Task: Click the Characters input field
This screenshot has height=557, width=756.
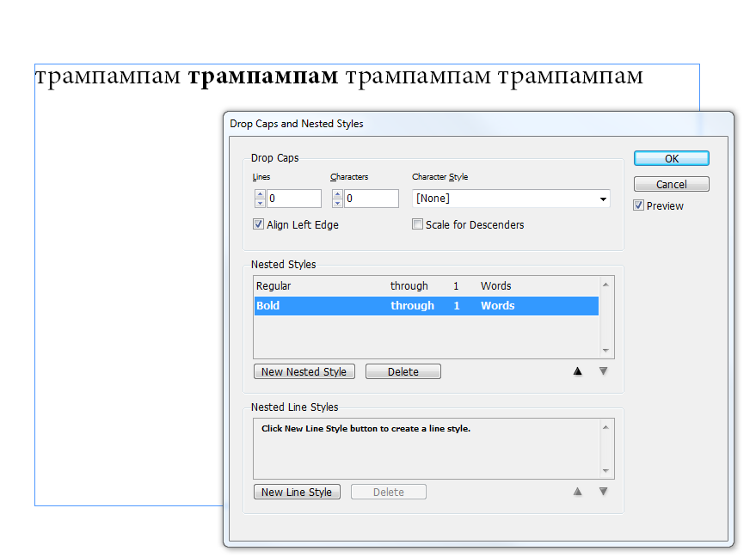Action: [372, 199]
